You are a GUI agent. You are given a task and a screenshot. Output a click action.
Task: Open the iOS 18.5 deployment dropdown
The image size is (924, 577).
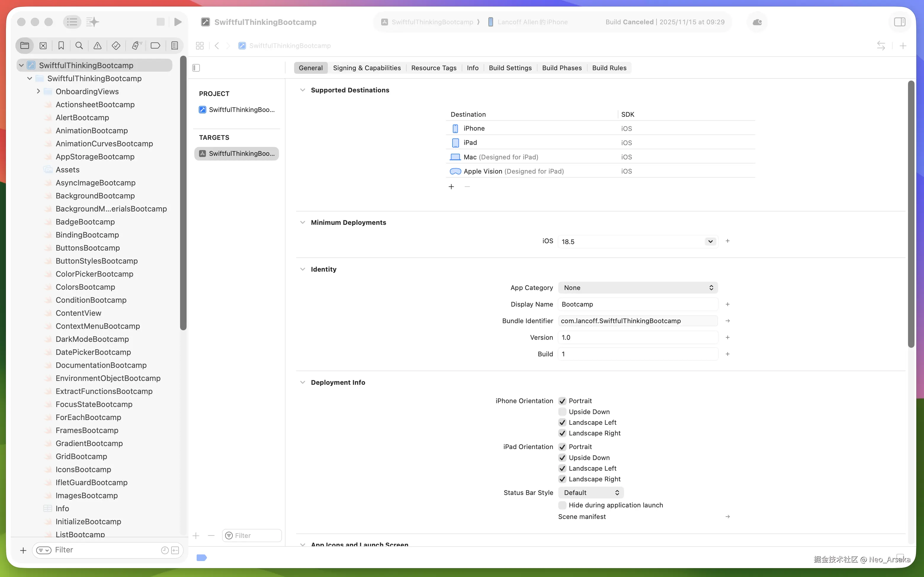(x=710, y=241)
